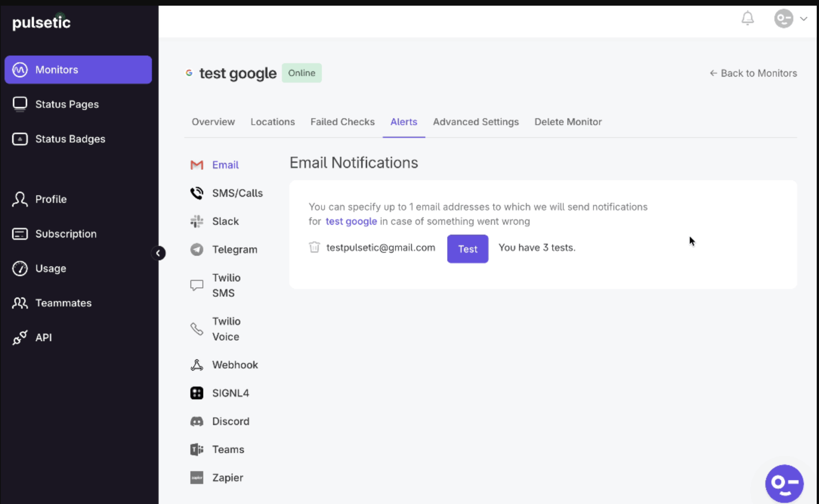Open the Failed Checks tab

coord(342,122)
